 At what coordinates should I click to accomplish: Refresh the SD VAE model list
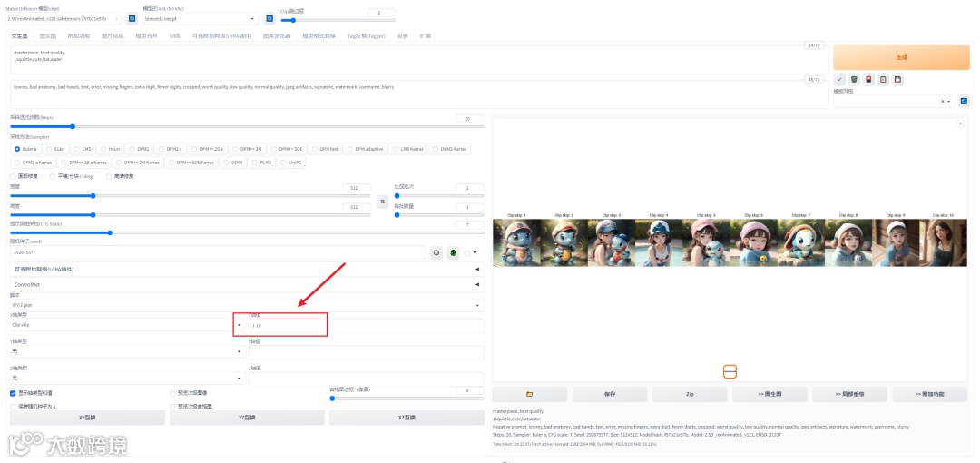click(x=269, y=19)
